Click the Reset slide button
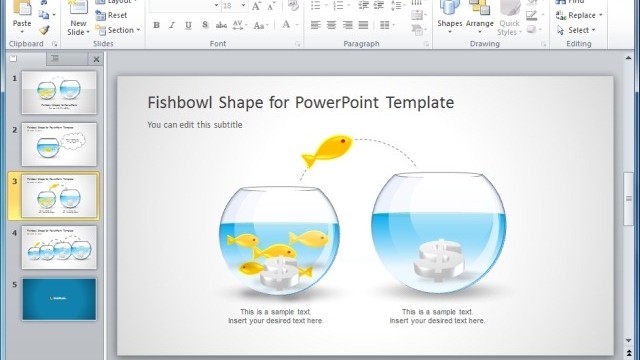Image resolution: width=640 pixels, height=360 pixels. (111, 15)
